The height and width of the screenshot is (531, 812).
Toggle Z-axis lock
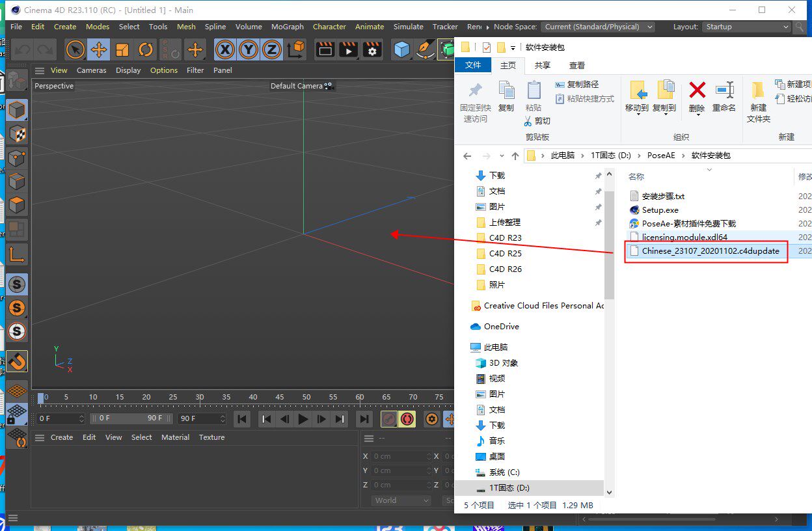pos(272,49)
